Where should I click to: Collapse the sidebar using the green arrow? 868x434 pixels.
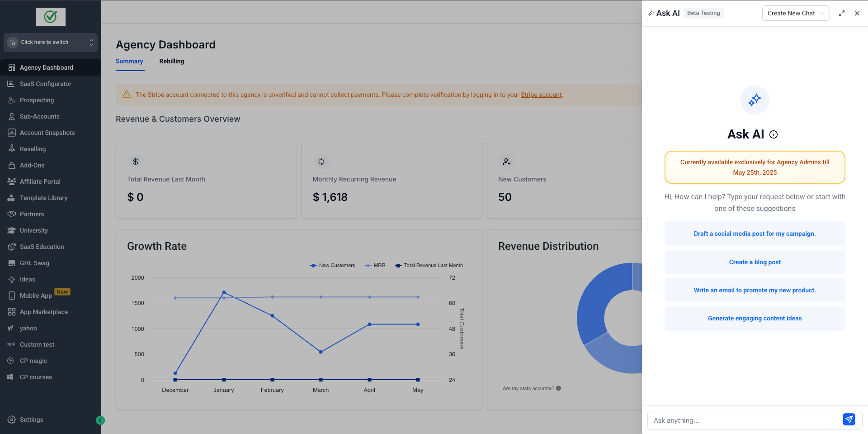click(100, 420)
